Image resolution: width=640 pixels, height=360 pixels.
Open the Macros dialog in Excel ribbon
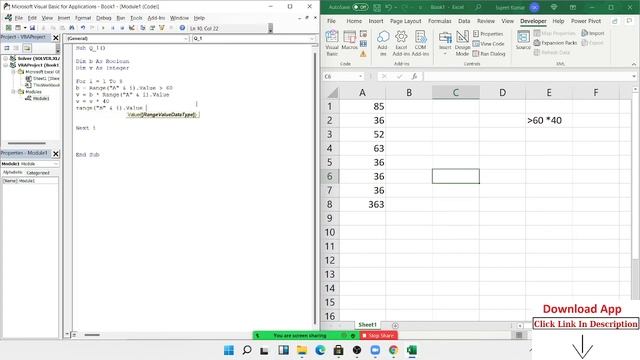coord(349,41)
